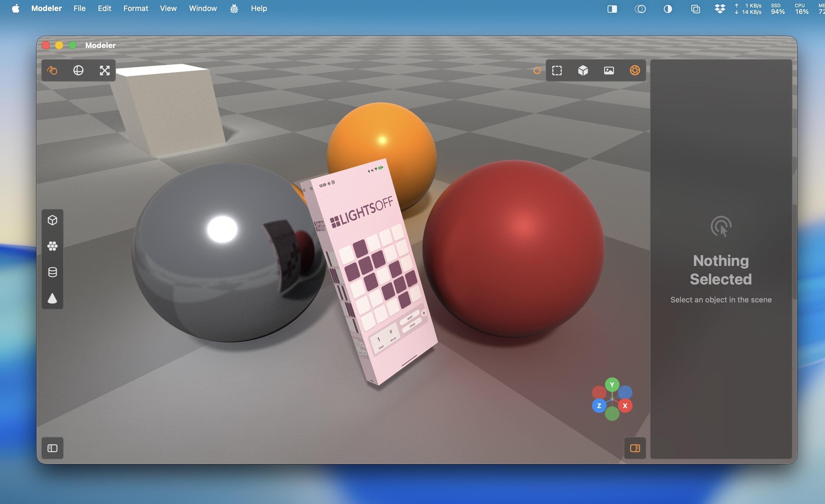Click the half-filled circle menu bar icon
Image resolution: width=825 pixels, height=504 pixels.
(x=668, y=9)
